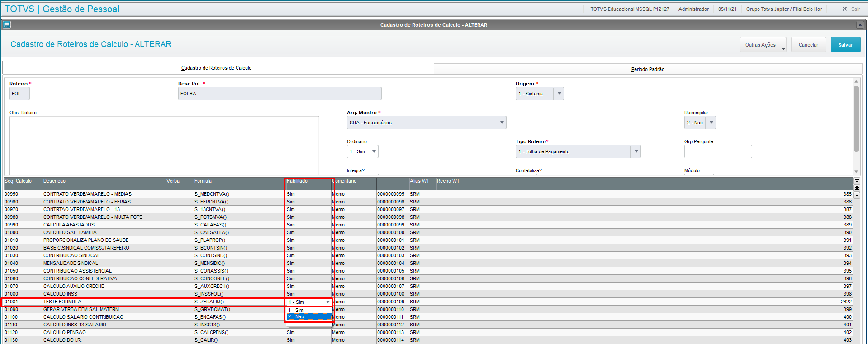This screenshot has width=868, height=344.
Task: Click the form panel vertical scrollbar
Action: pyautogui.click(x=856, y=118)
